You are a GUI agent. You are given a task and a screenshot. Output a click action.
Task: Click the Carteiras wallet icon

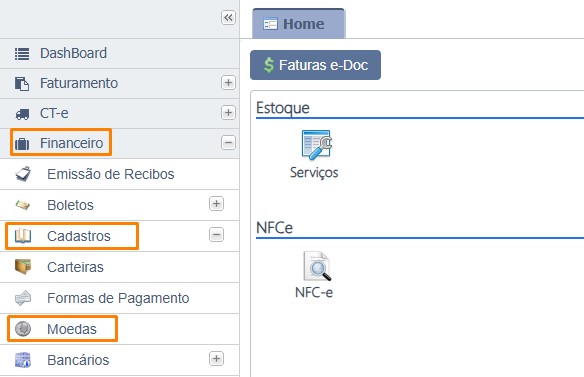[x=23, y=267]
